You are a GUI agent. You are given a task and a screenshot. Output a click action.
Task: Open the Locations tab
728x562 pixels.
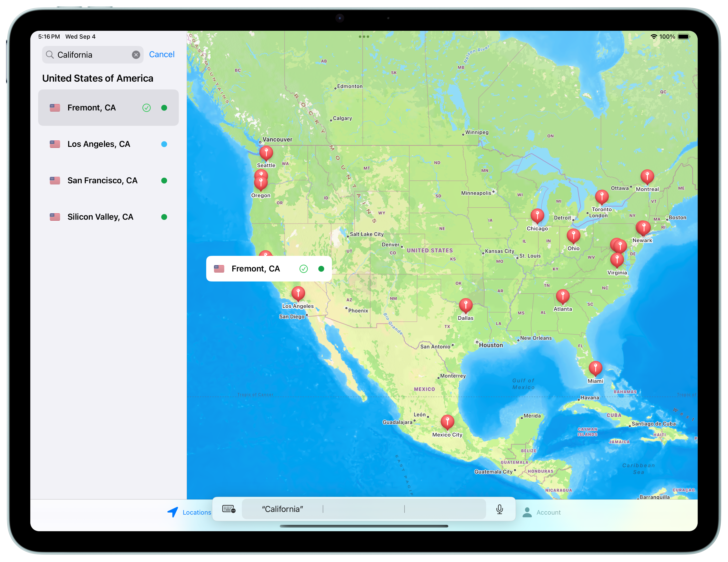(x=189, y=512)
